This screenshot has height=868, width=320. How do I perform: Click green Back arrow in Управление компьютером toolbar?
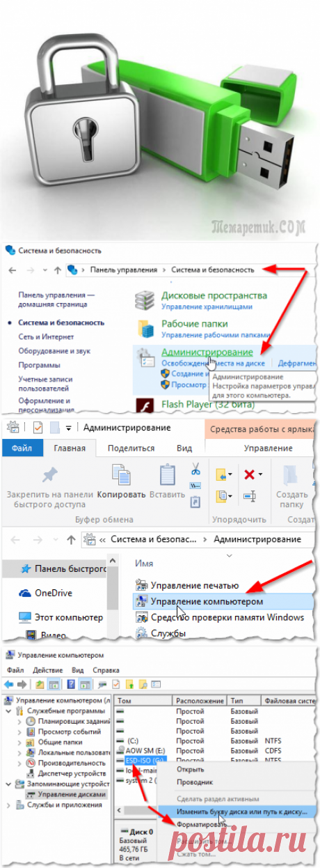10,683
